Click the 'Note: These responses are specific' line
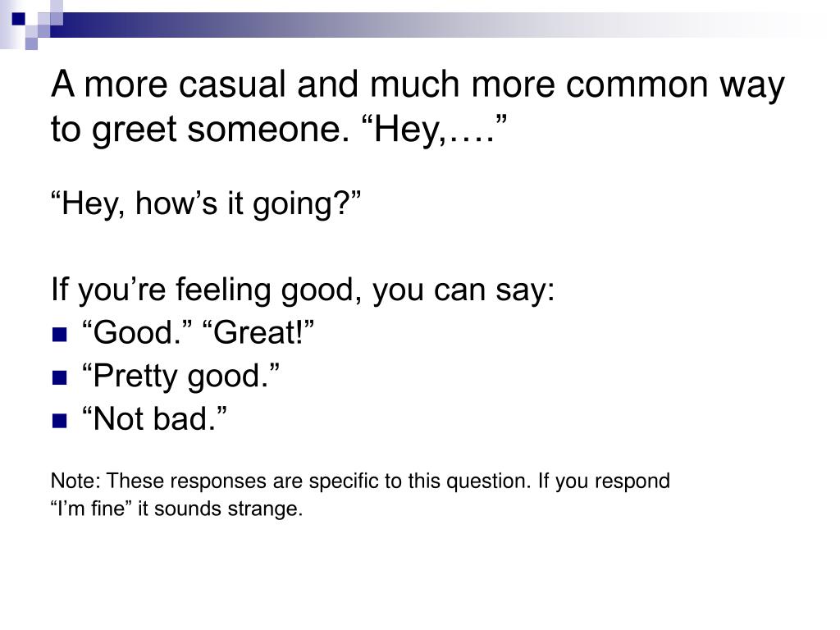This screenshot has height=630, width=840. pos(360,481)
